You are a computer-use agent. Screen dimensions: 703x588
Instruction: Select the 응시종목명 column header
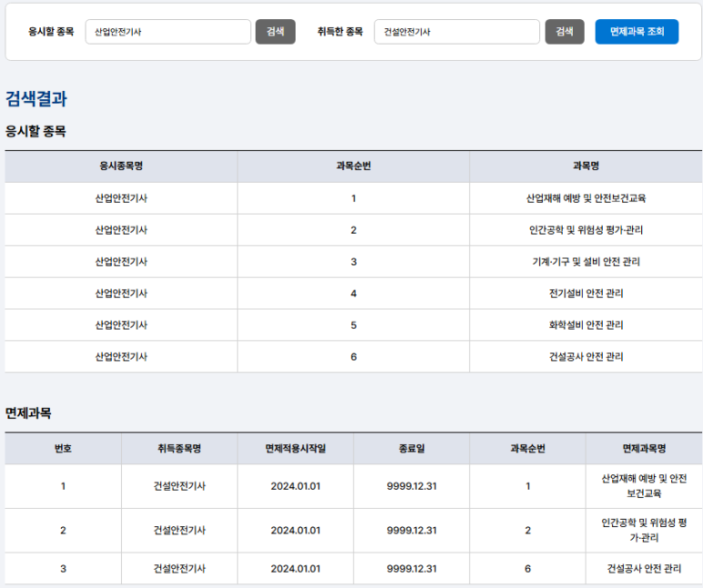[x=121, y=166]
